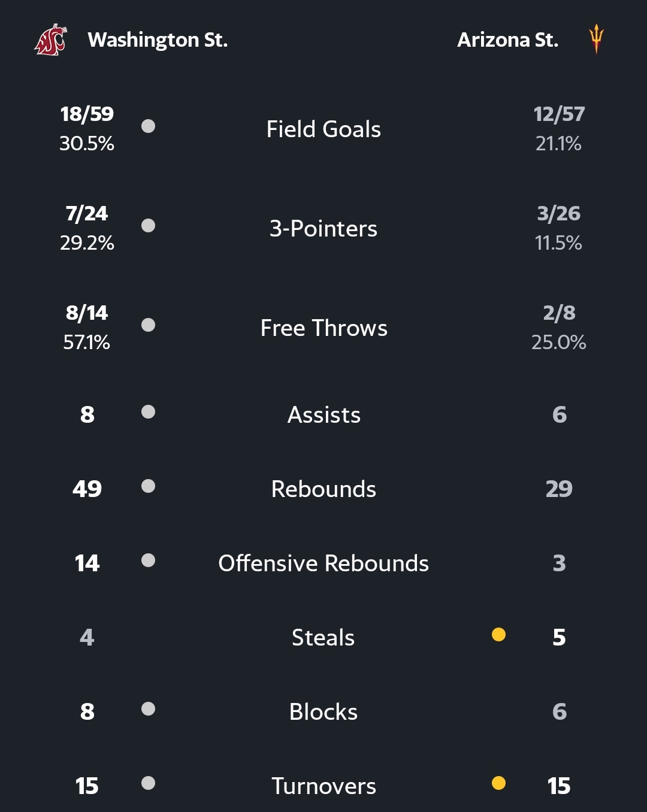Click gray dot beside Assists
This screenshot has width=647, height=812.
click(x=148, y=412)
